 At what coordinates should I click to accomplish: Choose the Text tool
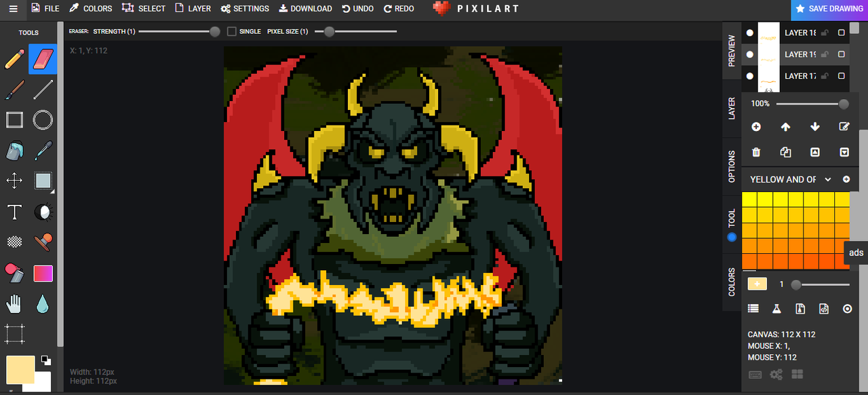point(14,212)
